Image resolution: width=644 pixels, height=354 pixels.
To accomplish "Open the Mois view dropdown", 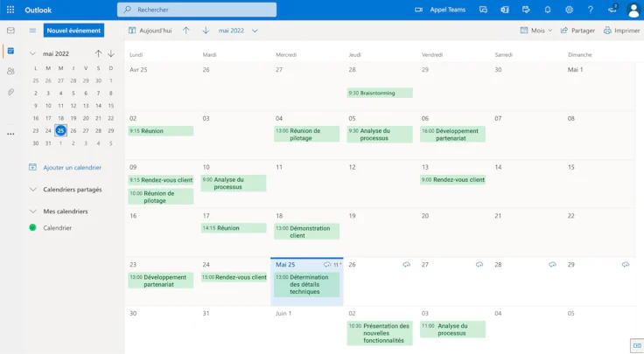I will pos(536,31).
